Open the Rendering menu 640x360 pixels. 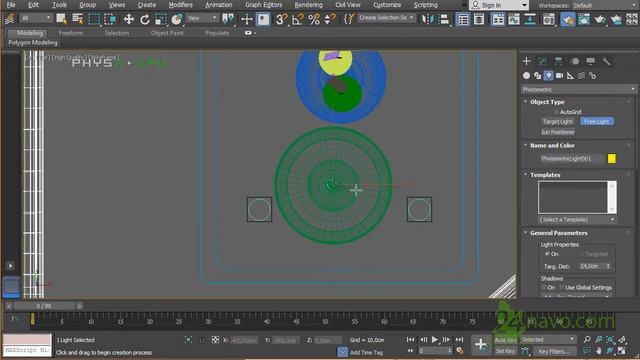coord(308,5)
